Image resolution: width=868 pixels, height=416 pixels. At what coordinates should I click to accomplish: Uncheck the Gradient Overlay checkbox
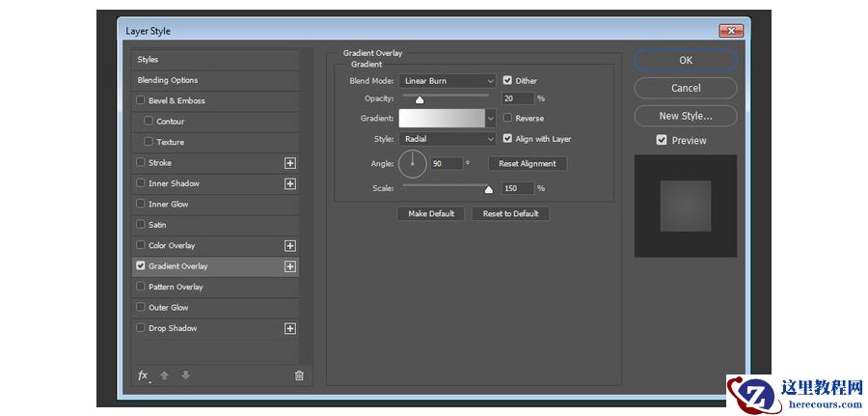pos(141,265)
